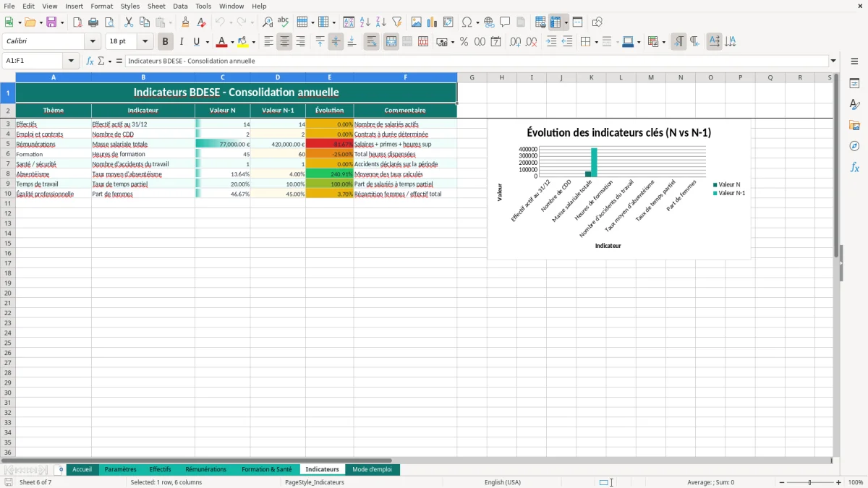This screenshot has width=868, height=488.
Task: Apply the yellow Background Color swatch
Action: point(243,42)
